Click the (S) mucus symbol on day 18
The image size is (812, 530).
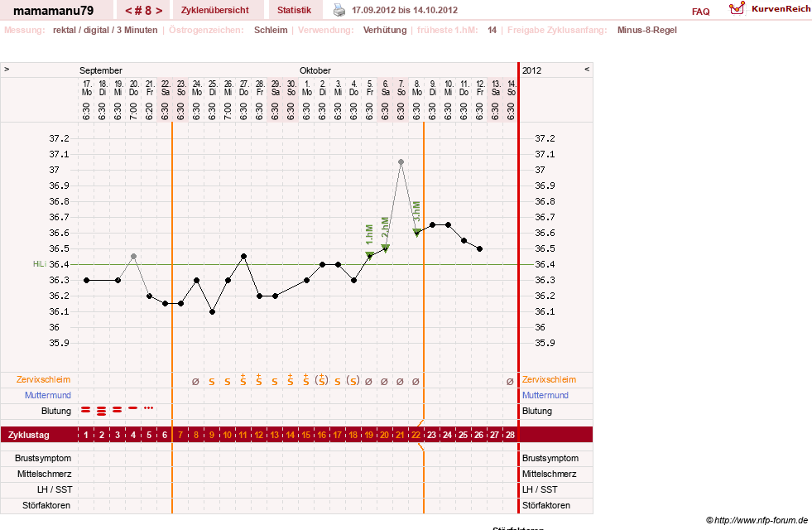point(353,381)
